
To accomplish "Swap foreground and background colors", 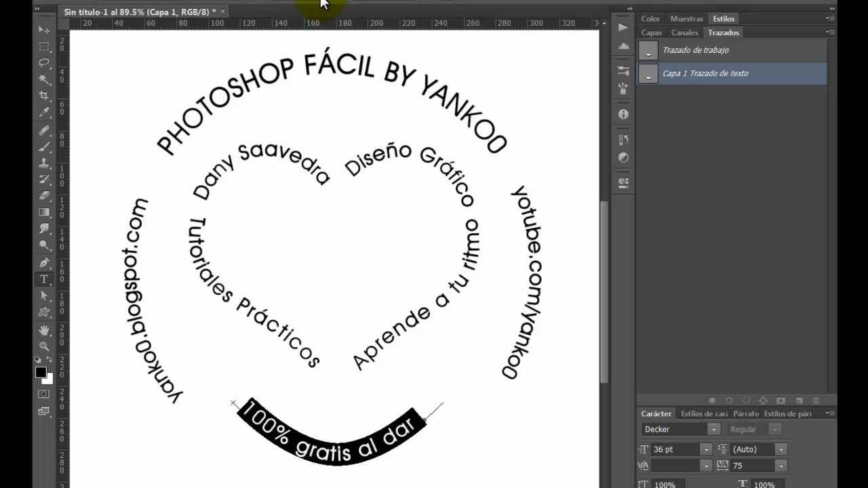I will [x=50, y=360].
